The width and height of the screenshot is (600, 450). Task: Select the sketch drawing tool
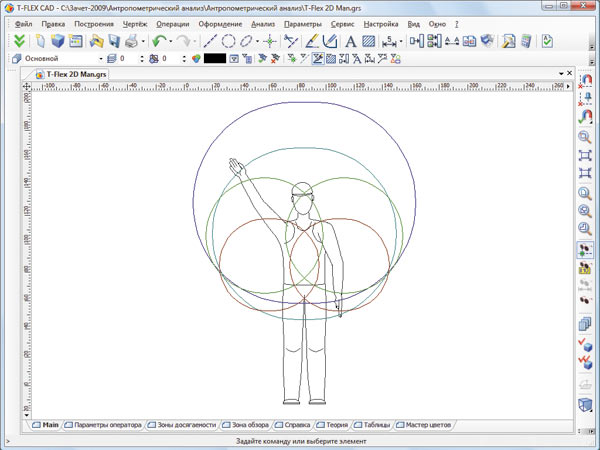coord(330,41)
